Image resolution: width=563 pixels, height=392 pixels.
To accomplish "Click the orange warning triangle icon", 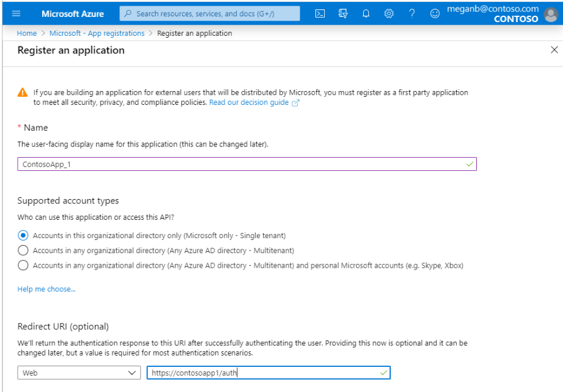I will (23, 92).
